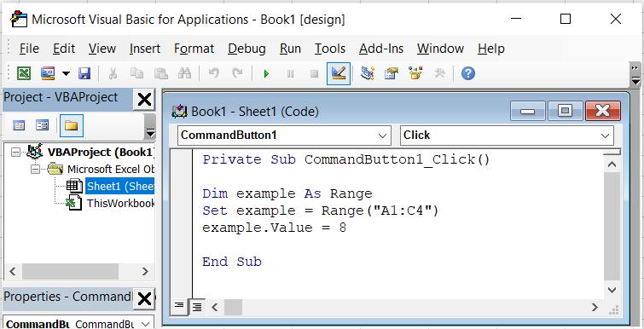Open the Insert menu

(x=144, y=49)
